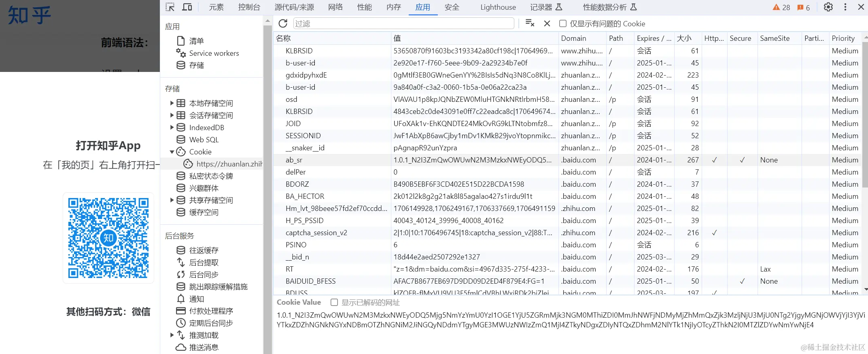Show the 6 issues counter
This screenshot has height=354, width=868.
pos(804,7)
